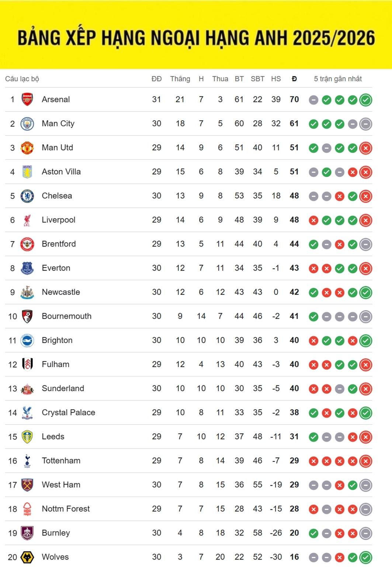The width and height of the screenshot is (392, 568).
Task: Click Bournemouth's latest grey draw icon
Action: pos(365,317)
